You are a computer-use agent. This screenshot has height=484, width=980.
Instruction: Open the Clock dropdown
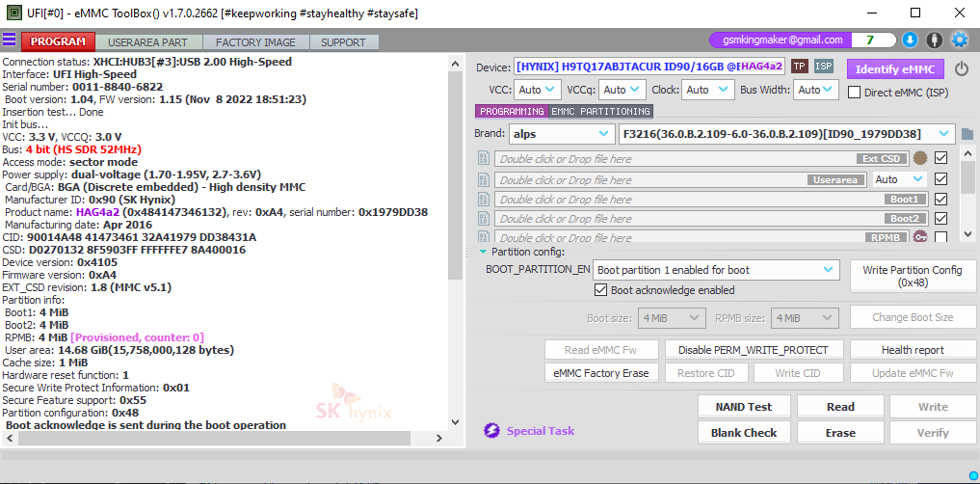pos(707,90)
